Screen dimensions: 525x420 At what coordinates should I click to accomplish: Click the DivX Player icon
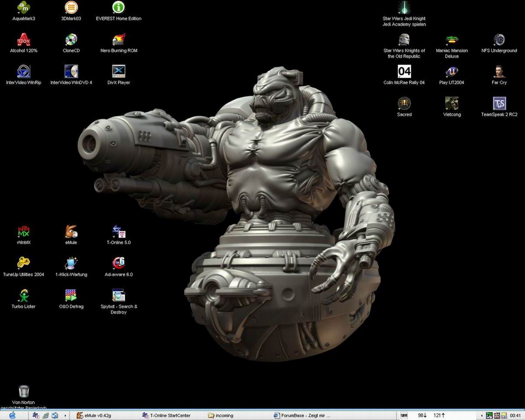(x=119, y=72)
